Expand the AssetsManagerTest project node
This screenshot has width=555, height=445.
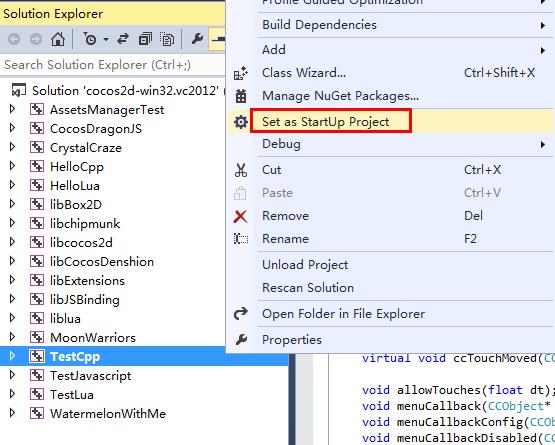click(x=12, y=109)
